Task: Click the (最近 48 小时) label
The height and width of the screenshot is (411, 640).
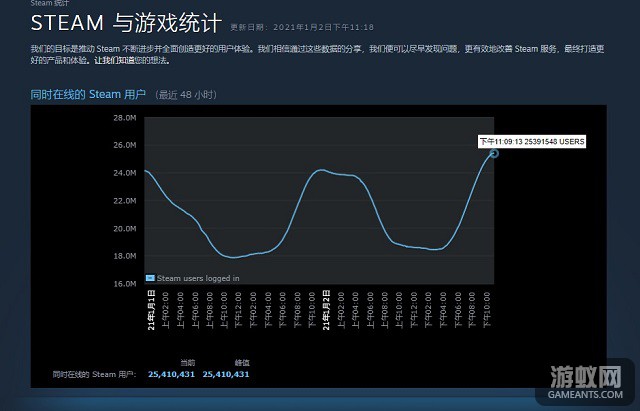Action: pos(186,95)
